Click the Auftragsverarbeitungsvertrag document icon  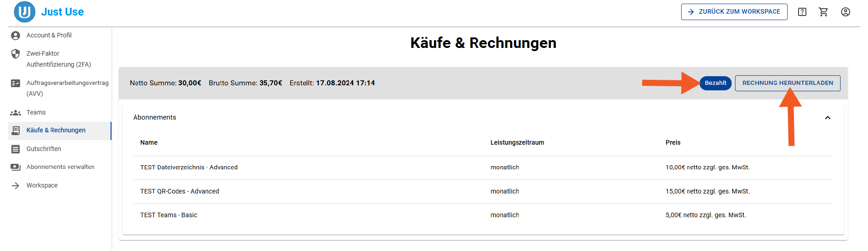[x=16, y=83]
